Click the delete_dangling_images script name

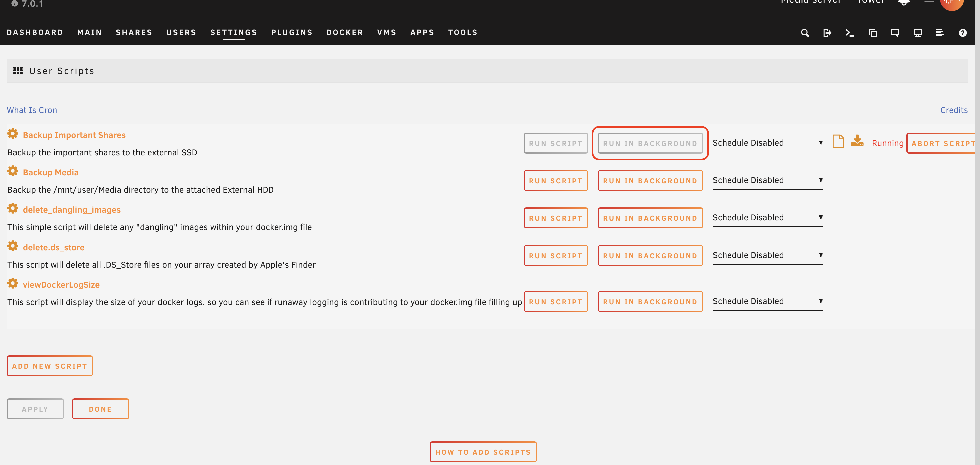(x=72, y=210)
